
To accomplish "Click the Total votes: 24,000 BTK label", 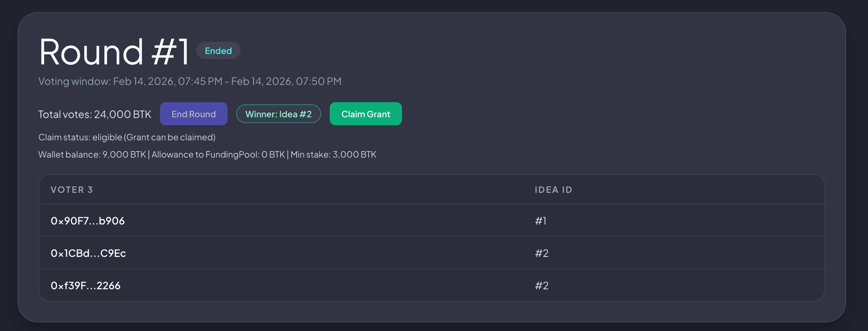I will click(95, 114).
